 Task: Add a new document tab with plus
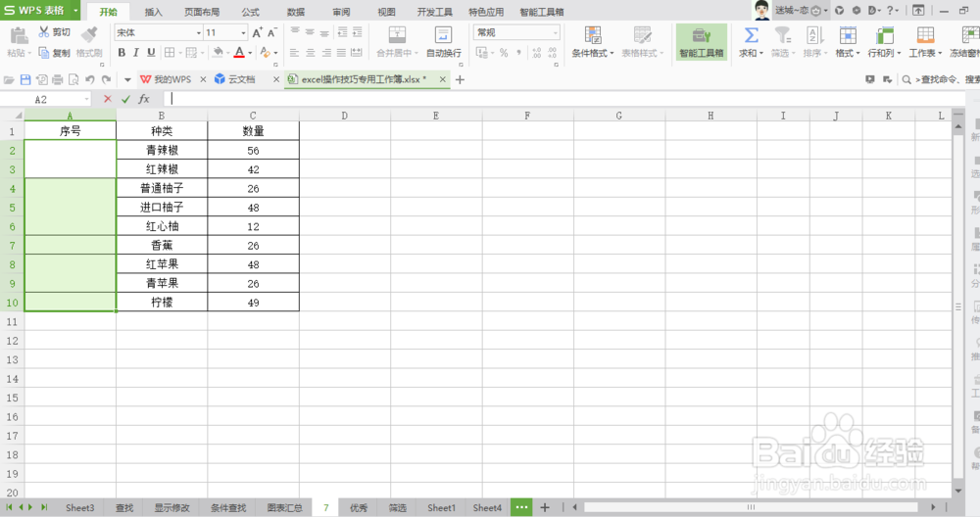tap(460, 79)
